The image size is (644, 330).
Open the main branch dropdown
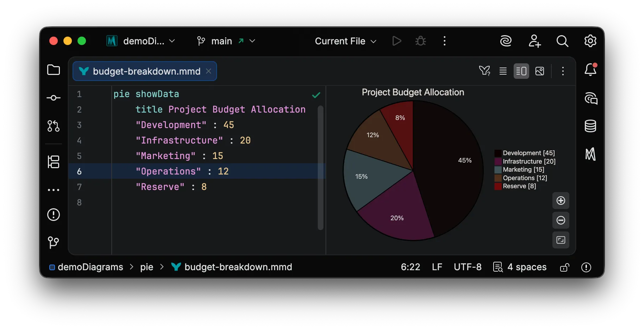click(x=226, y=41)
